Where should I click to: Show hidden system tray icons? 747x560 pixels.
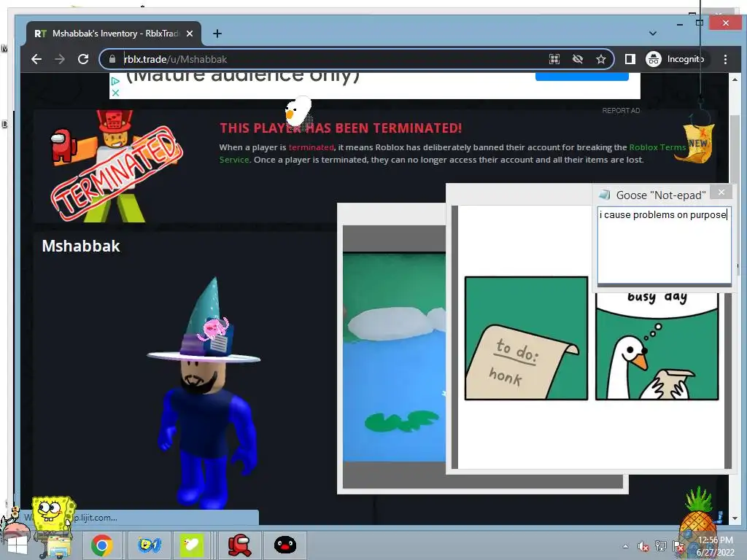(x=625, y=546)
